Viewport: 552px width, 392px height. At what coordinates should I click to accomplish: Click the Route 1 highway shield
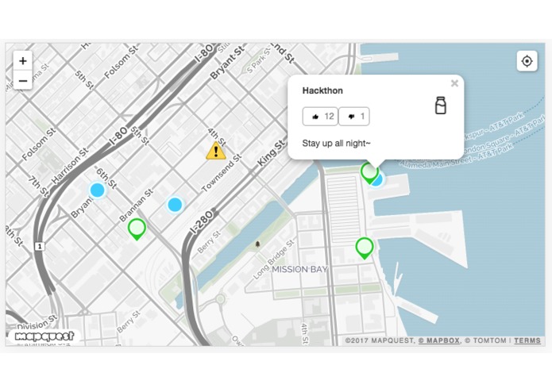[x=40, y=247]
